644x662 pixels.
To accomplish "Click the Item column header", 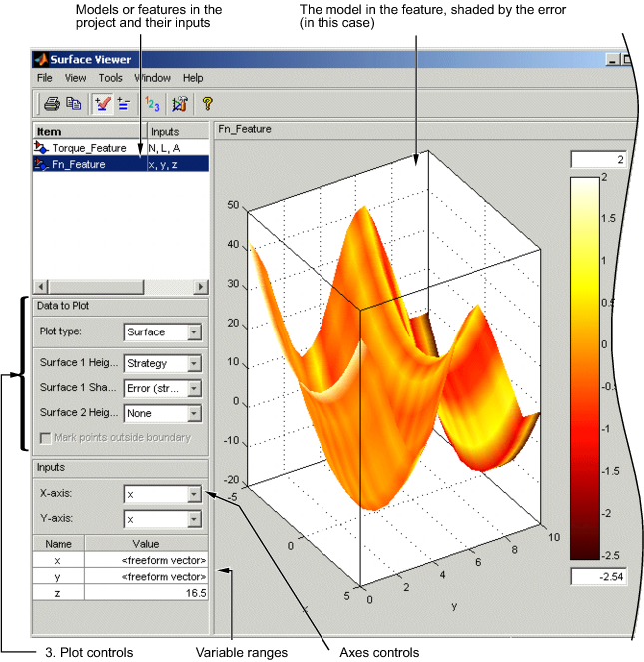I will (x=90, y=132).
